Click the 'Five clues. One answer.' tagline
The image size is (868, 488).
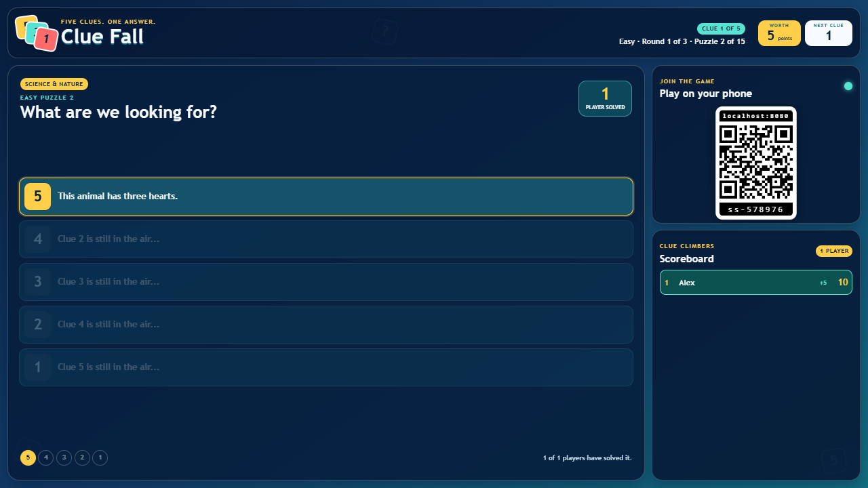coord(108,22)
